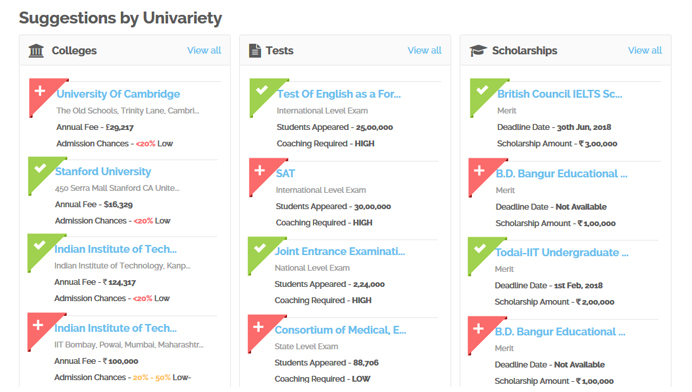
Task: Click the Scholarships graduation cap icon
Action: point(478,51)
